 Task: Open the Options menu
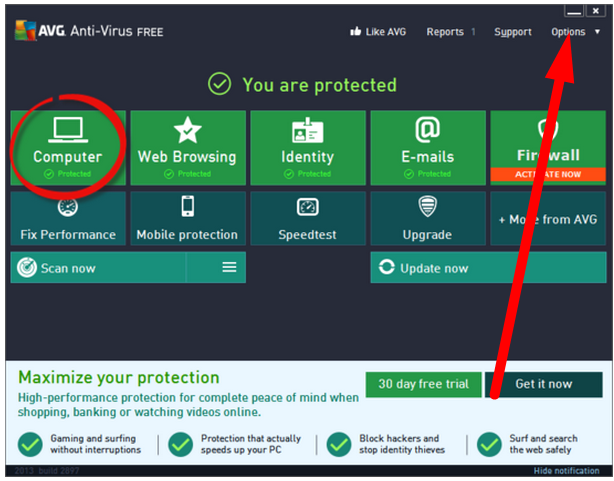click(568, 32)
